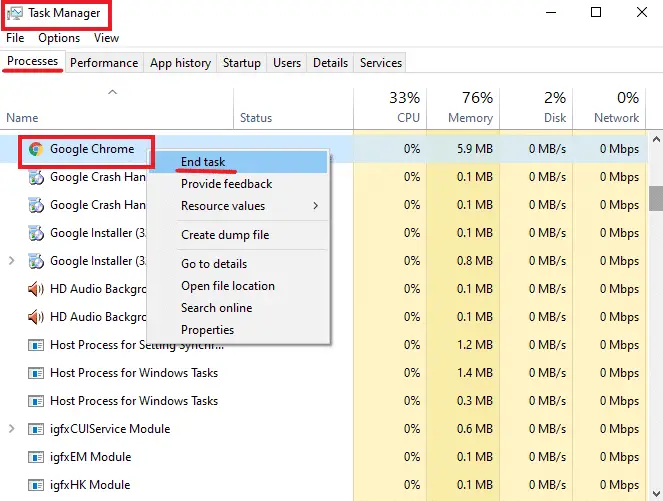Screen dimensions: 663x501
Task: Open Properties from the context menu
Action: click(x=238, y=330)
